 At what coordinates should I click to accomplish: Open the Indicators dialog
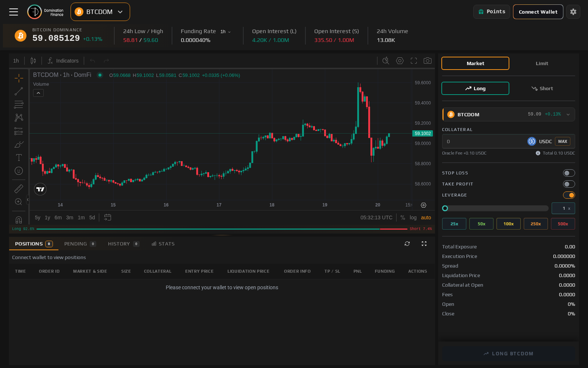coord(63,61)
